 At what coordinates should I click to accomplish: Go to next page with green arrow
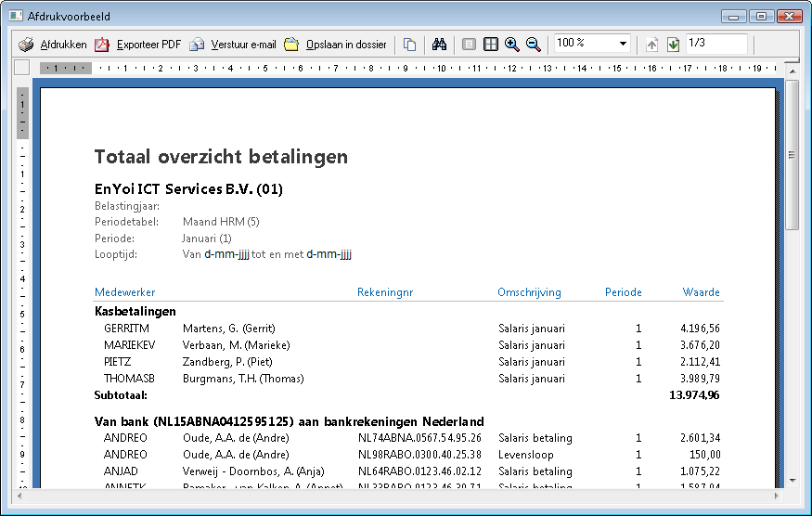click(x=673, y=45)
